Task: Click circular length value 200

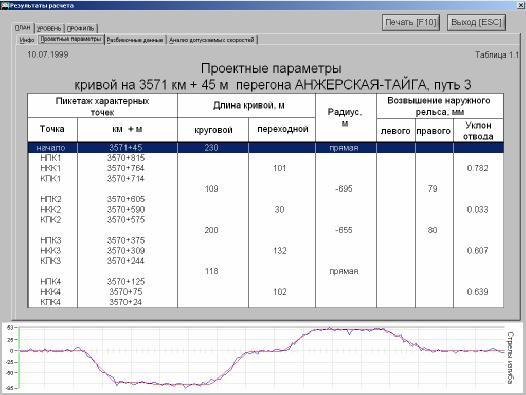Action: 211,230
